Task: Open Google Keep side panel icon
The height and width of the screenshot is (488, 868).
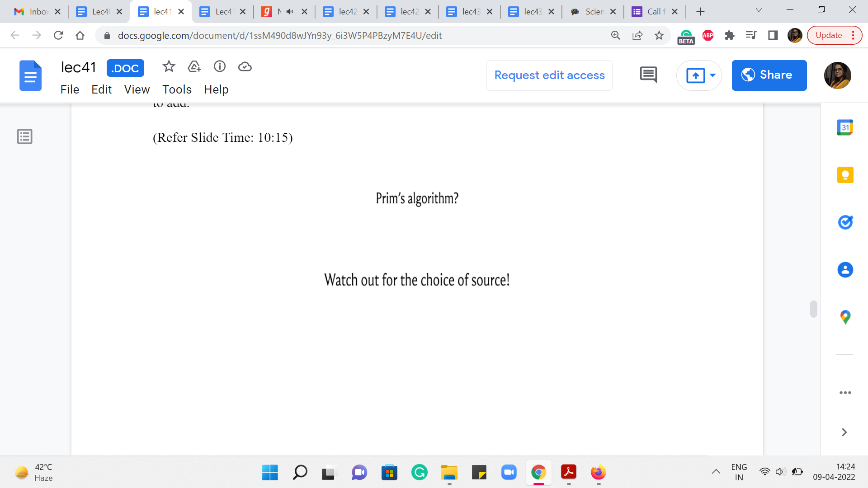Action: (845, 175)
